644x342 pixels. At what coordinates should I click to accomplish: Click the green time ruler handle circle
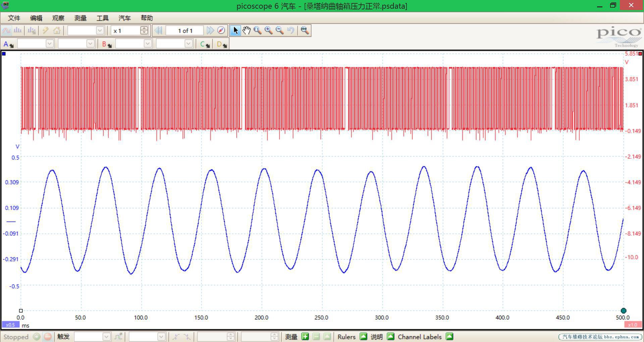[624, 310]
